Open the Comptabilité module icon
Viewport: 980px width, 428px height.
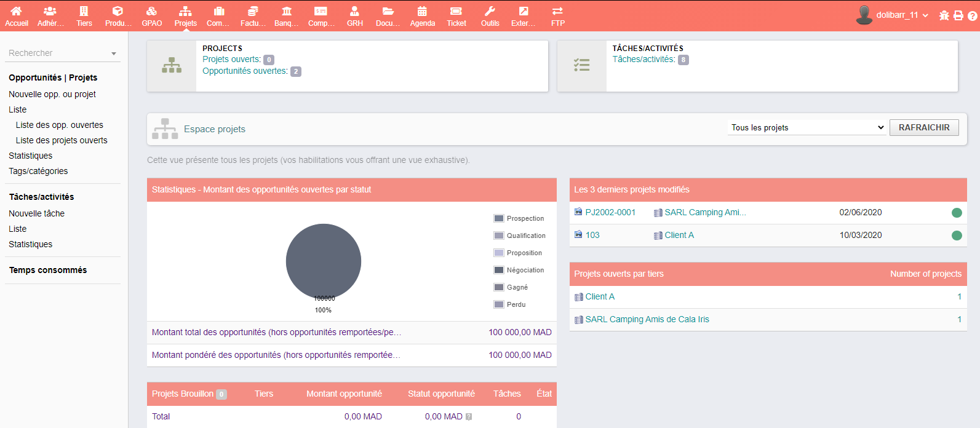point(321,11)
